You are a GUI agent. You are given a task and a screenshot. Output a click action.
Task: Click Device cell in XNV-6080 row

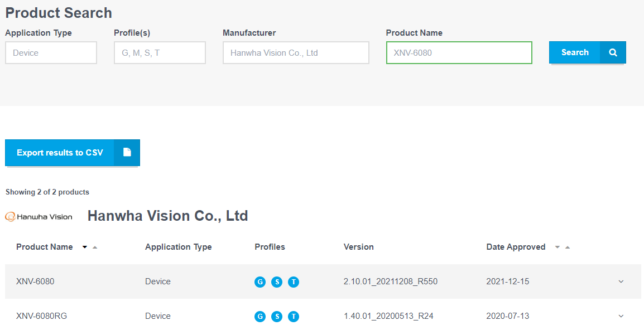[x=158, y=281]
